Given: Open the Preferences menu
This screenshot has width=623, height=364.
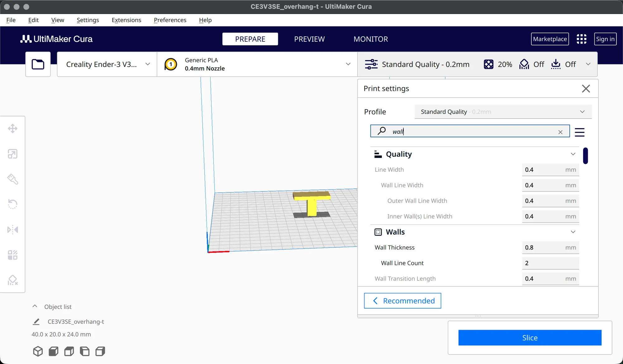Looking at the screenshot, I should pyautogui.click(x=170, y=20).
